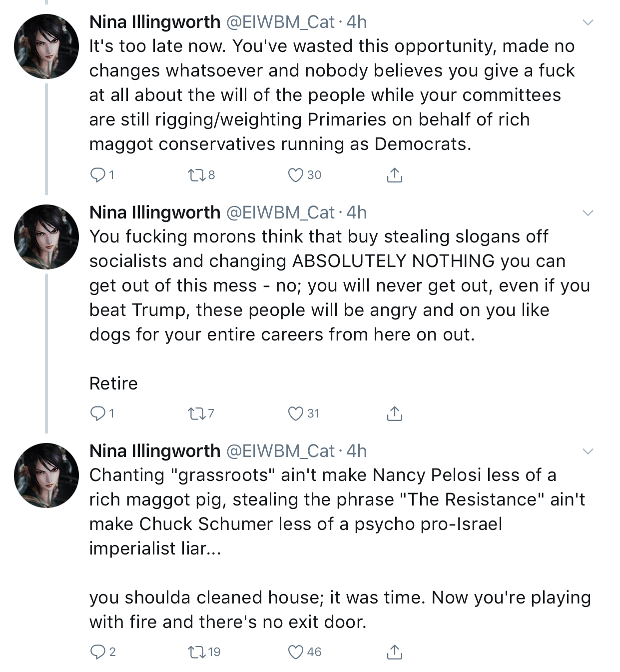Share the tweet ending with "Retire"
Viewport: 620px width, 672px height.
(394, 413)
